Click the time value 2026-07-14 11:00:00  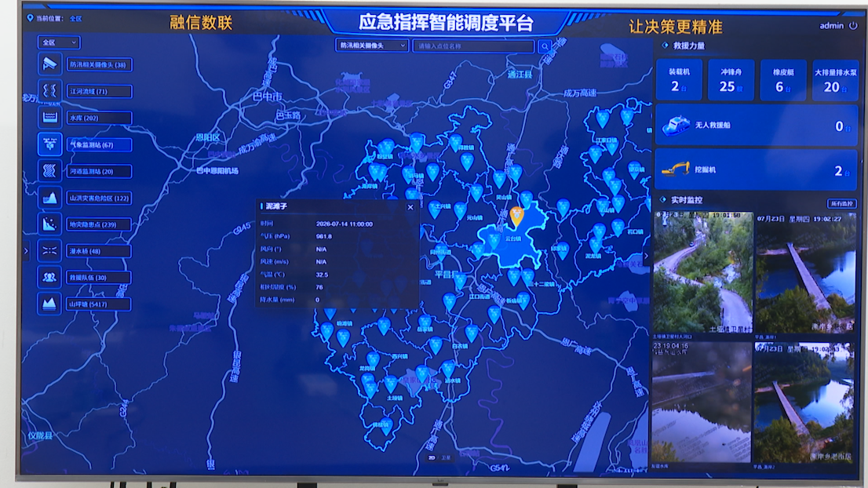coord(345,224)
